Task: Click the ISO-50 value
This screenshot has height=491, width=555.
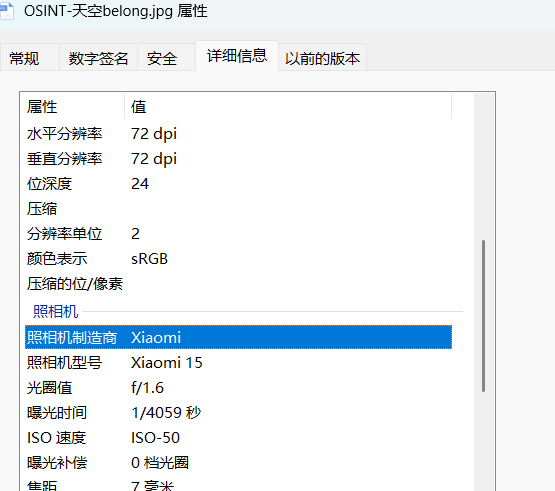Action: point(155,438)
